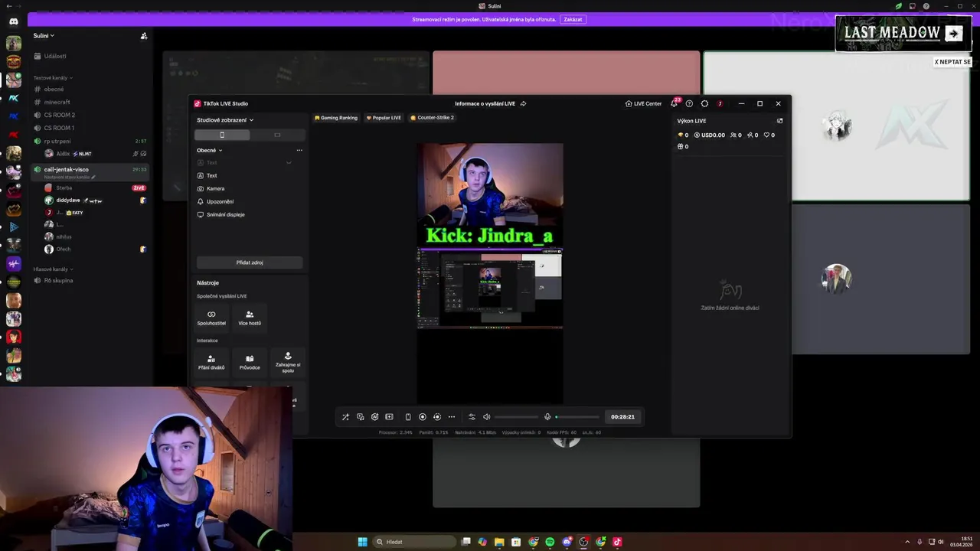
Task: Click the record button in bottom toolbar
Action: click(x=422, y=417)
